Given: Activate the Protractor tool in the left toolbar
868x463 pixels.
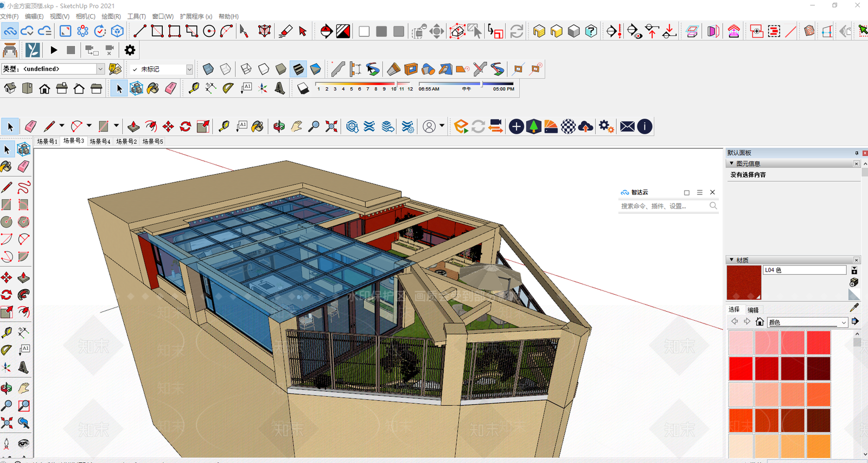Looking at the screenshot, I should pos(7,350).
